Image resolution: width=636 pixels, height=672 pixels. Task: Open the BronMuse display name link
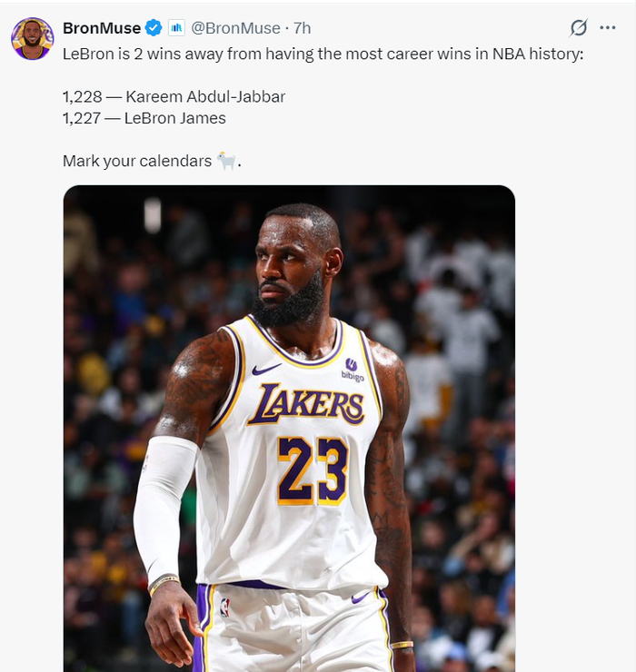coord(101,28)
